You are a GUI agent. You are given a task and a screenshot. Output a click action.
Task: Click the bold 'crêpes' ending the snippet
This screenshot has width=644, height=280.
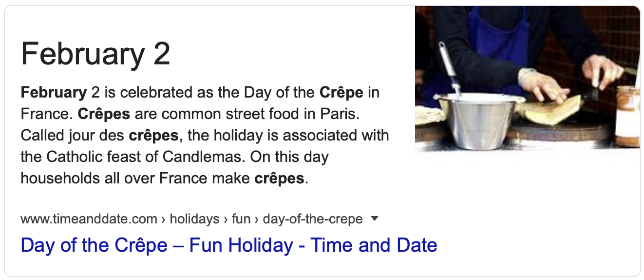click(x=279, y=179)
